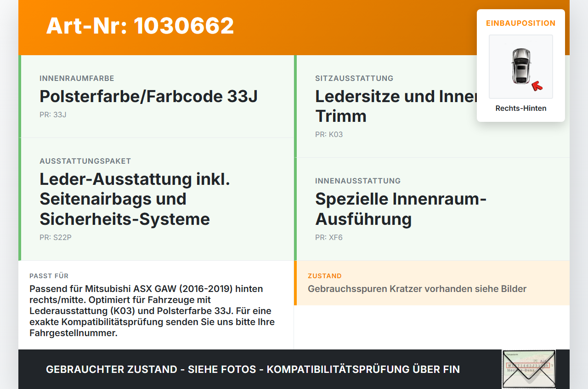Click the PR: XF6 code label
The height and width of the screenshot is (389, 588).
click(329, 237)
